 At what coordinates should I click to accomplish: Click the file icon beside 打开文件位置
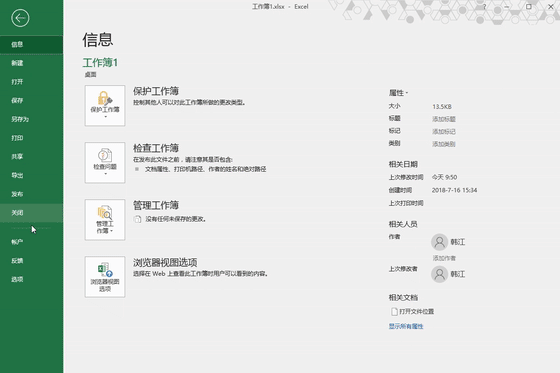tap(394, 312)
